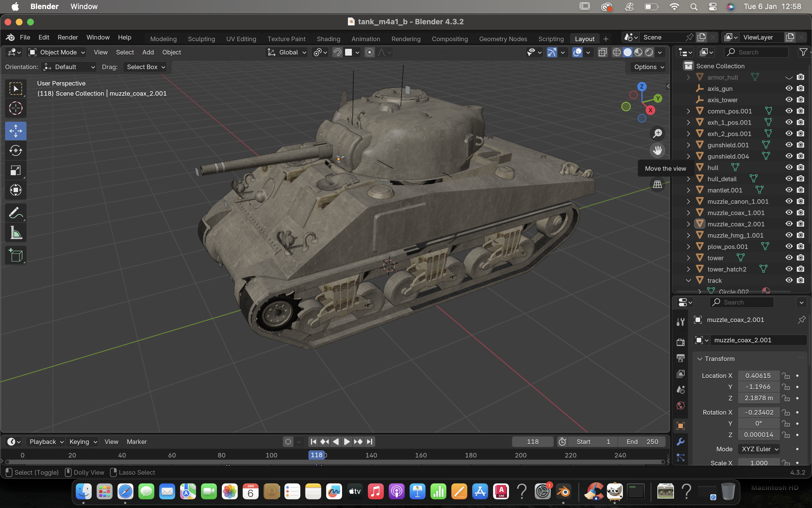This screenshot has height=508, width=812.
Task: Hide axis_gun in the viewport
Action: pyautogui.click(x=789, y=88)
